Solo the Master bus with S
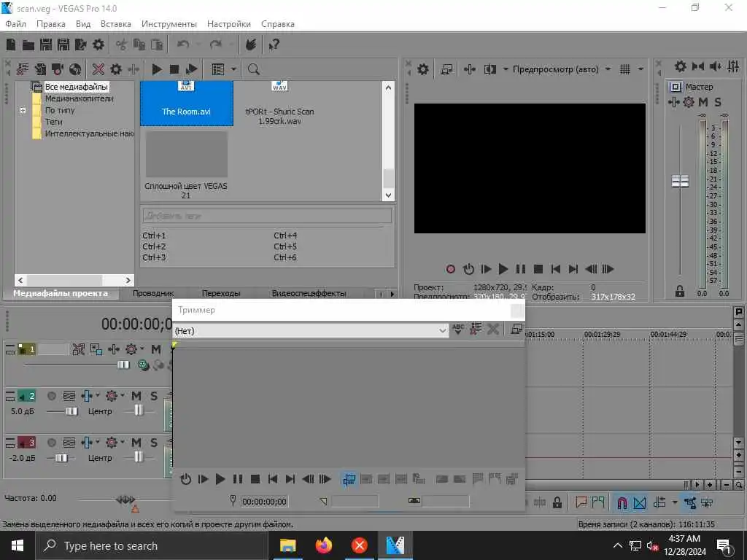The image size is (747, 560). tap(718, 102)
